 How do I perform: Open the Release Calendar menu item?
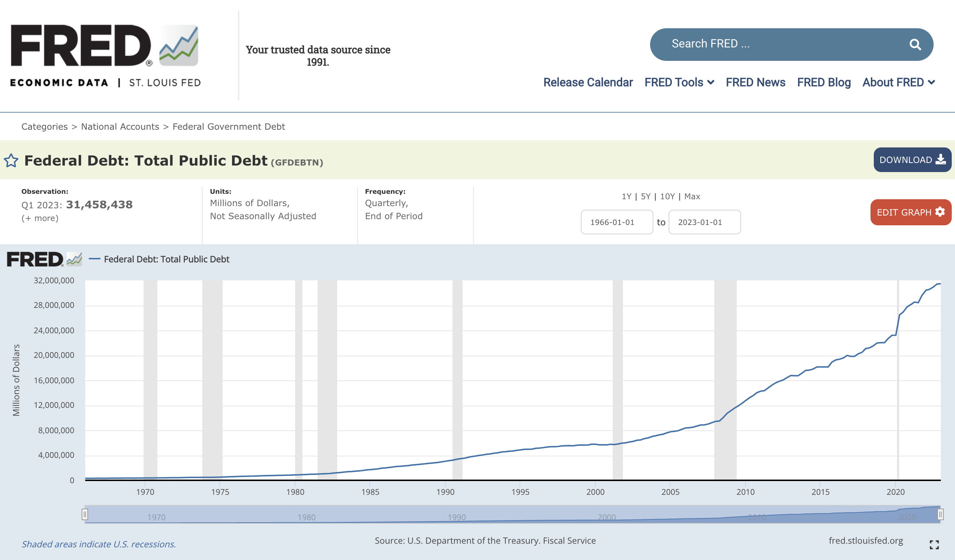(588, 82)
